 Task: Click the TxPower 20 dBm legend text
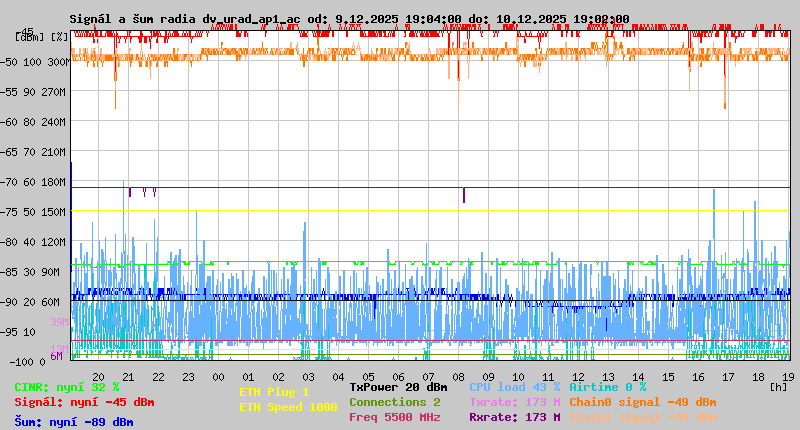[x=398, y=387]
